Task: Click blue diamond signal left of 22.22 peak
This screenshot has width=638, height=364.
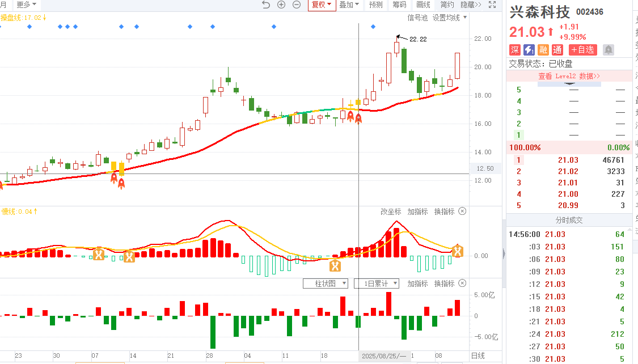Action: 373,27
